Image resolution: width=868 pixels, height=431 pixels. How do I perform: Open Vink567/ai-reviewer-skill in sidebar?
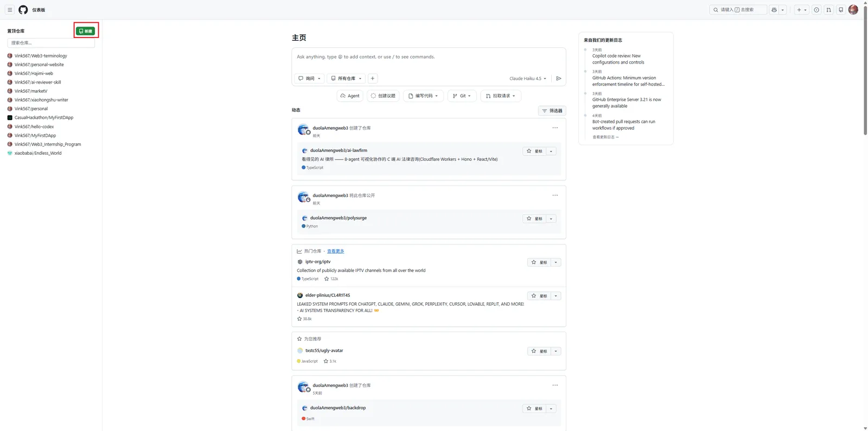[37, 83]
